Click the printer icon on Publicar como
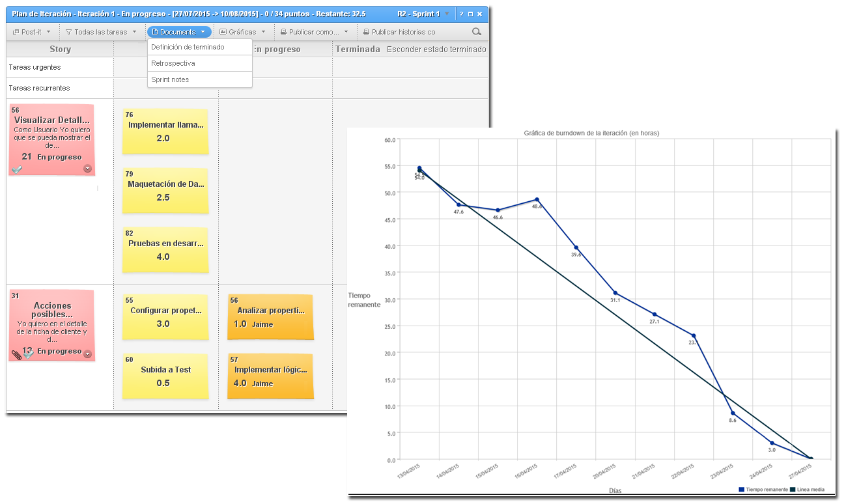This screenshot has height=504, width=846. (284, 31)
